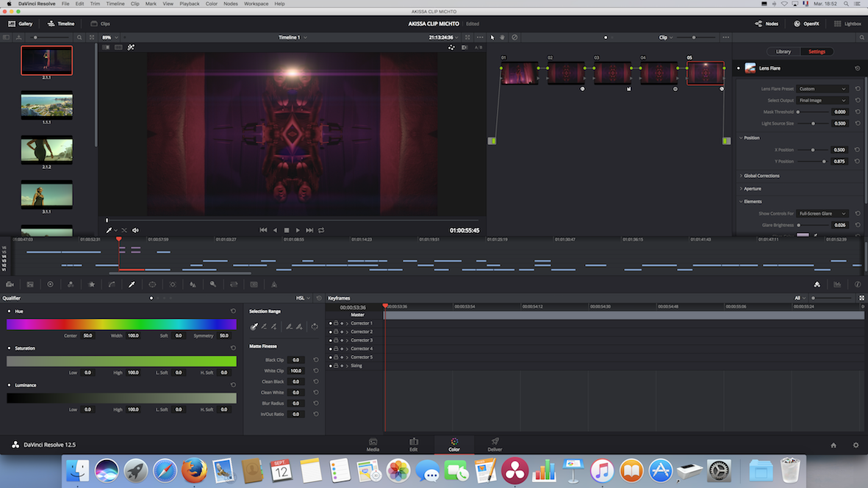
Task: Open the Lens Flare Preset dropdown
Action: coord(822,89)
